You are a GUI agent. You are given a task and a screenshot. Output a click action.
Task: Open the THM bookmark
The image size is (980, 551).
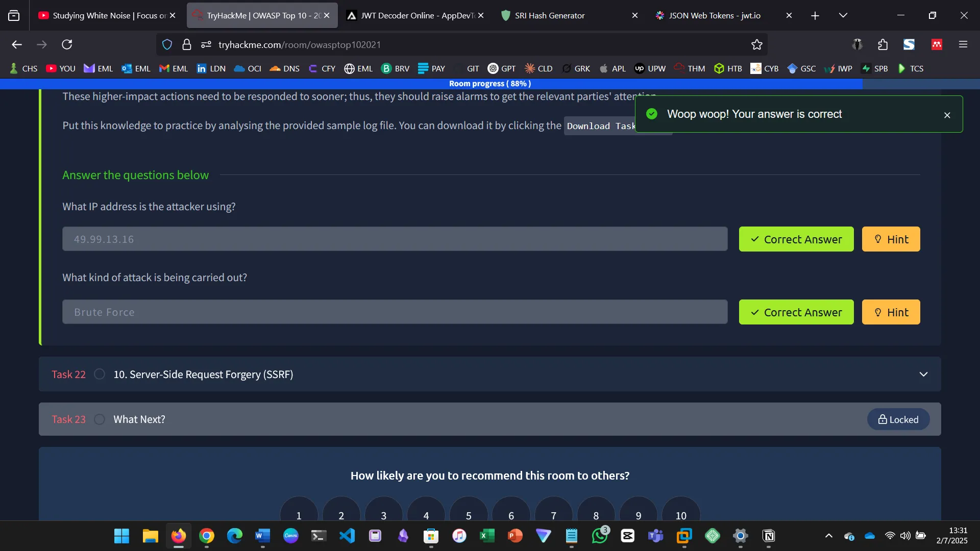(690, 68)
